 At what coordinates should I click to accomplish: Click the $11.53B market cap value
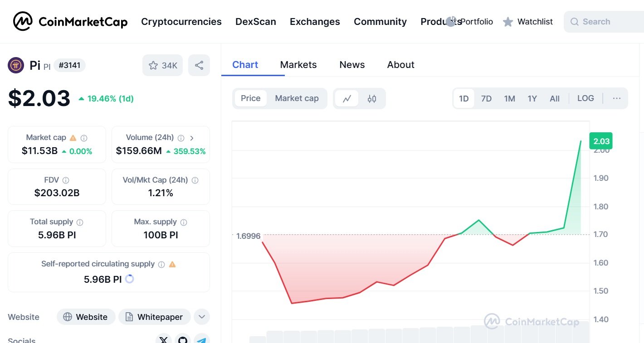pos(40,151)
